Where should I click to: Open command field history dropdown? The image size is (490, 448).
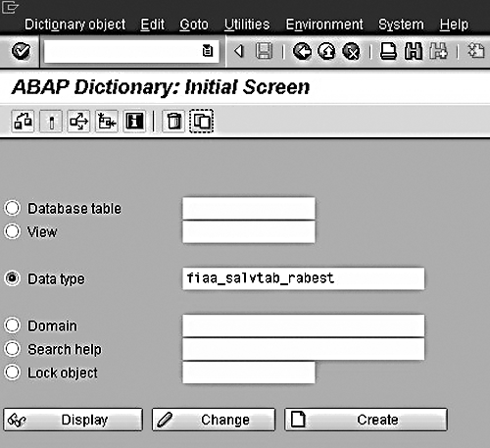pyautogui.click(x=207, y=51)
